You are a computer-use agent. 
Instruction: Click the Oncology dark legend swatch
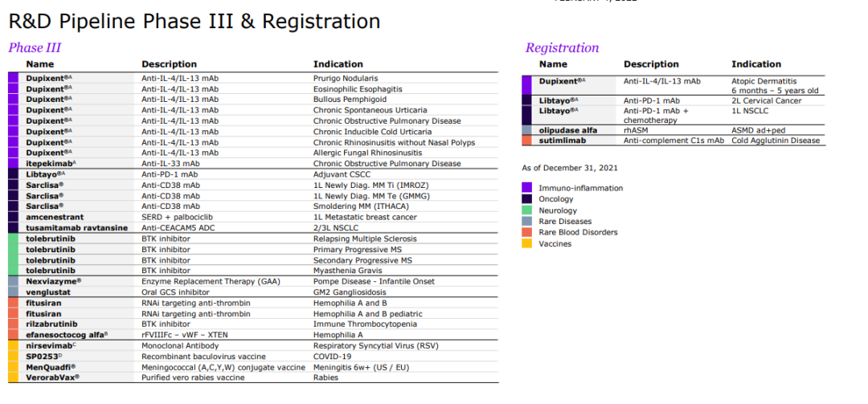526,198
